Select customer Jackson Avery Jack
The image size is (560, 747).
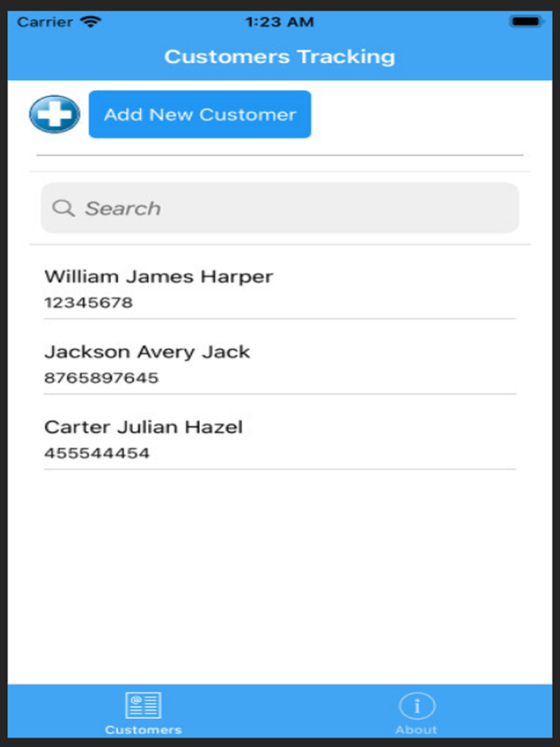[147, 351]
